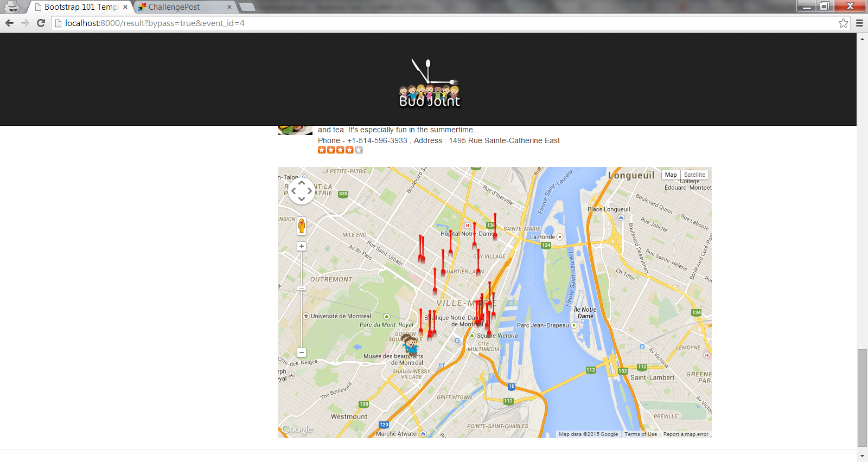
Task: Pan the map up
Action: click(x=302, y=183)
